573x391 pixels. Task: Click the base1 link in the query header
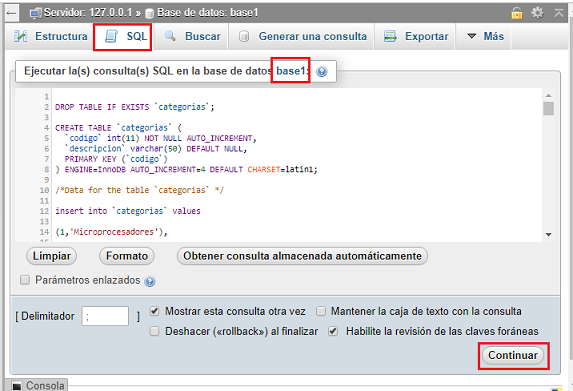point(291,71)
